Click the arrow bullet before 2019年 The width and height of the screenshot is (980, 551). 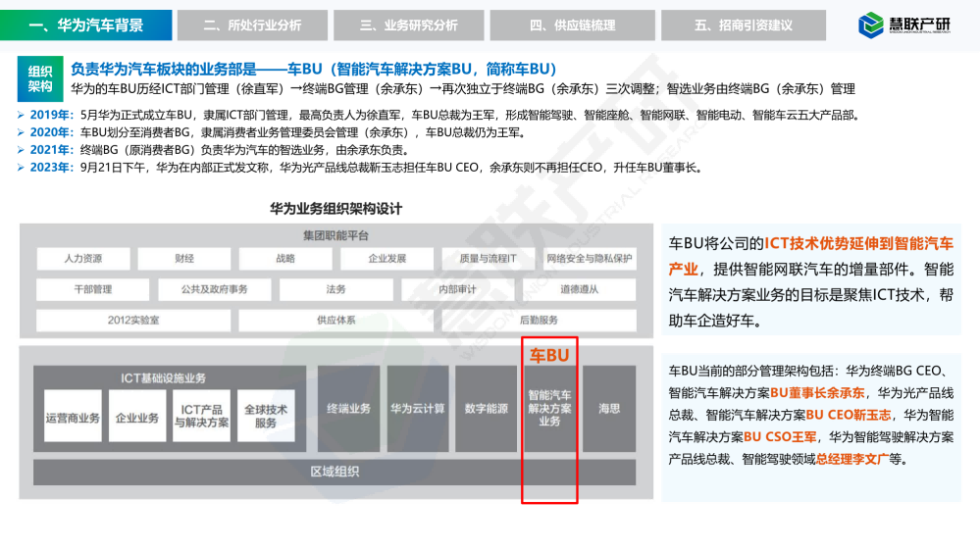click(x=21, y=115)
